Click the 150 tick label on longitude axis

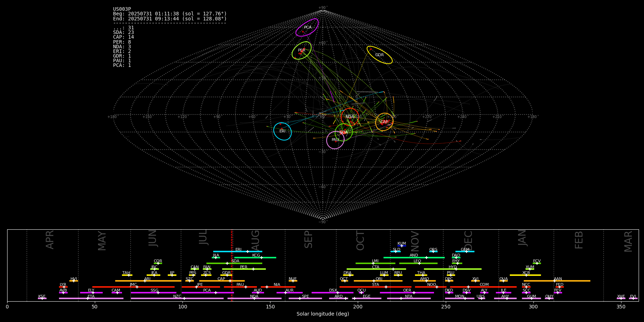[270, 307]
